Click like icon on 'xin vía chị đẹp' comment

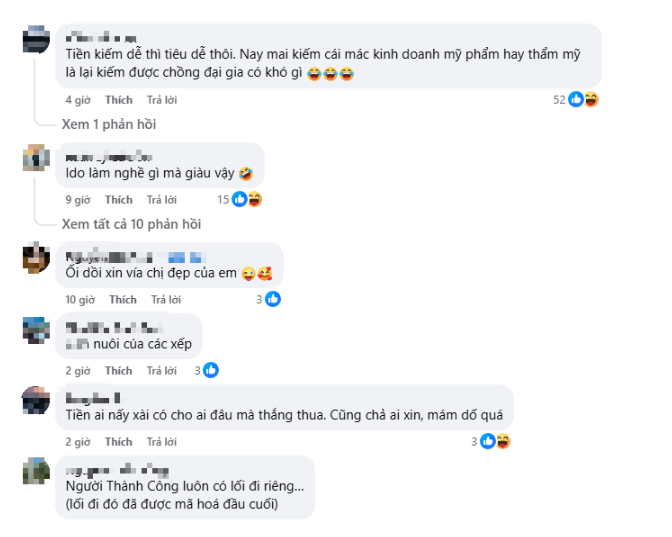click(273, 299)
